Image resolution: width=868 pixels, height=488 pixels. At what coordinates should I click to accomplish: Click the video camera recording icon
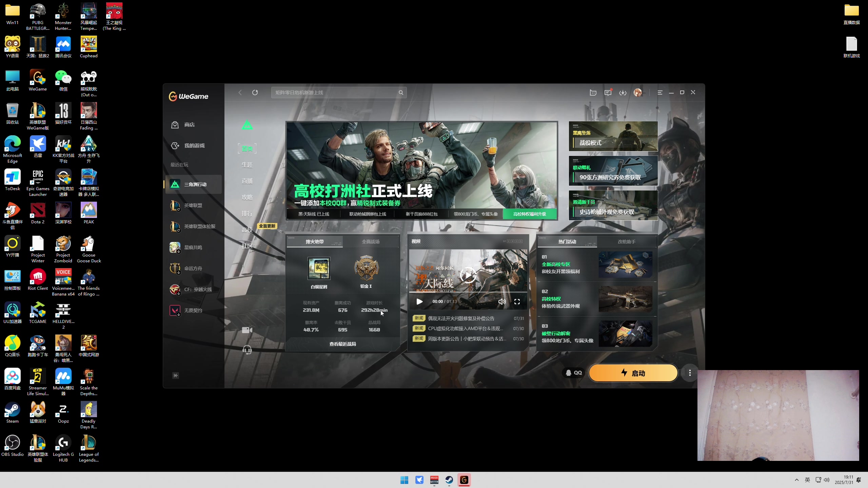coord(247,330)
